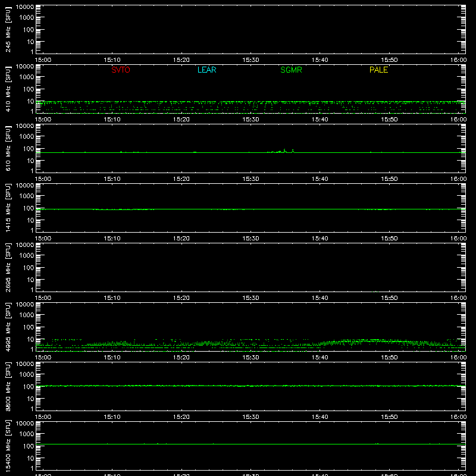The image size is (476, 476).
Task: Click the 1000 y-axis label of 2695 MHz panel
Action: (27, 256)
